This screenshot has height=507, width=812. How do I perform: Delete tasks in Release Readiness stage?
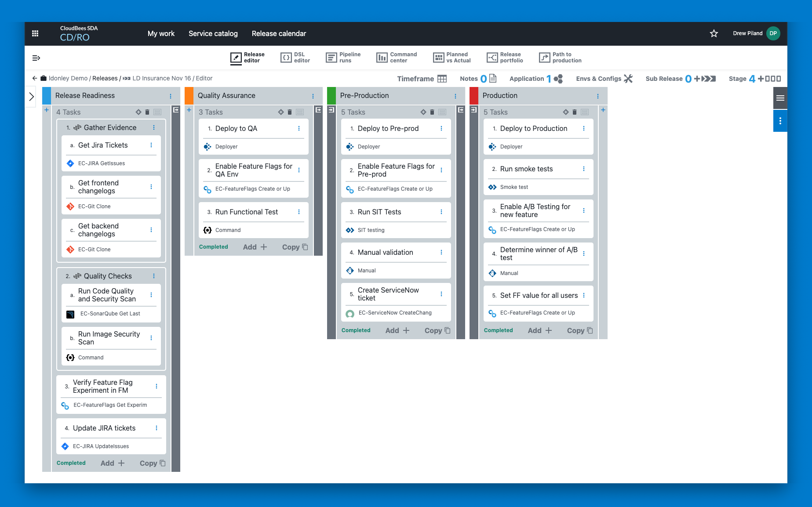147,112
